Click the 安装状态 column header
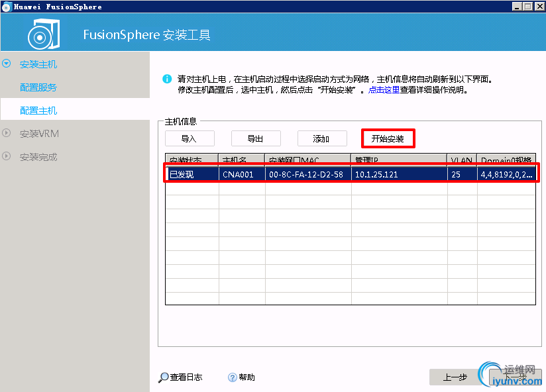The height and width of the screenshot is (392, 546). 192,159
